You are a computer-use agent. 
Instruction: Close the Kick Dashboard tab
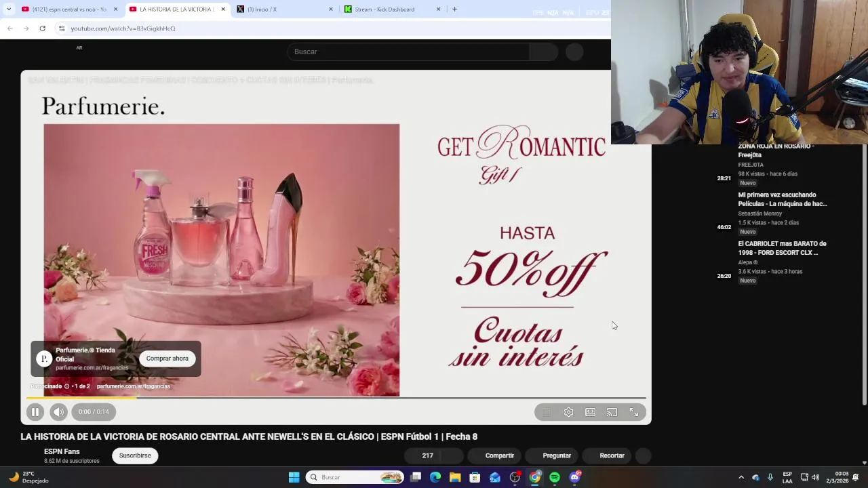pyautogui.click(x=438, y=9)
